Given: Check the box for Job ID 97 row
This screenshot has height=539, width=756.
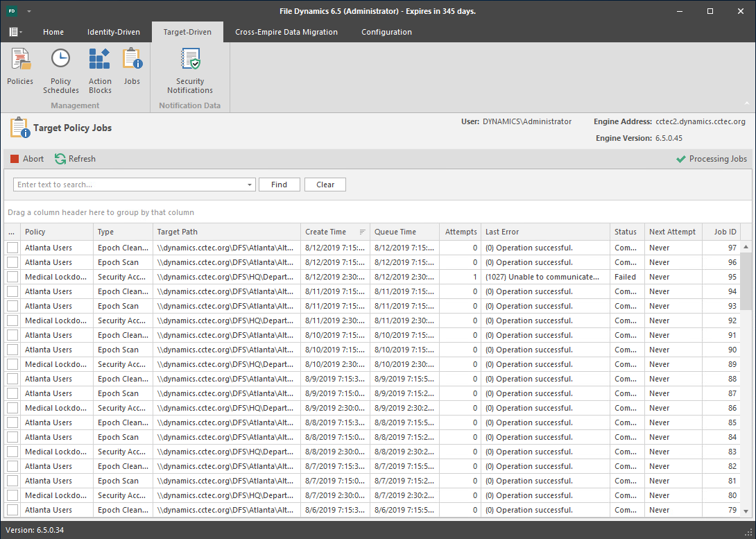Looking at the screenshot, I should click(x=12, y=248).
